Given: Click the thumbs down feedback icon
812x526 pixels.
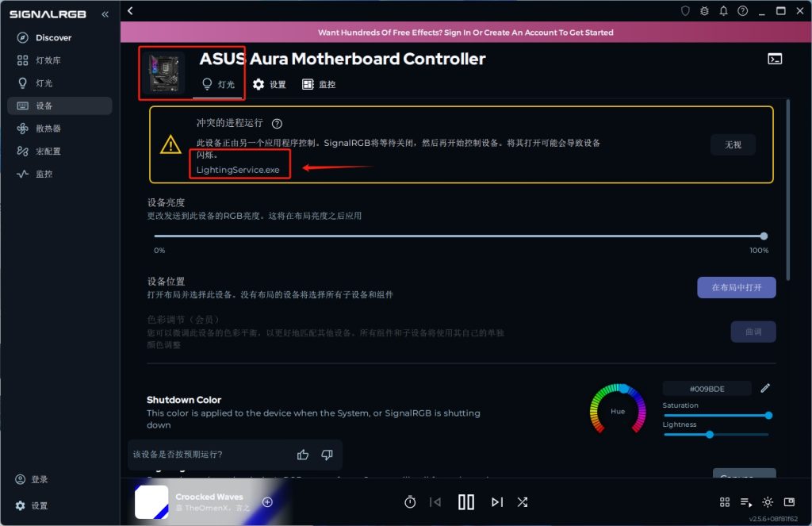Looking at the screenshot, I should tap(327, 455).
